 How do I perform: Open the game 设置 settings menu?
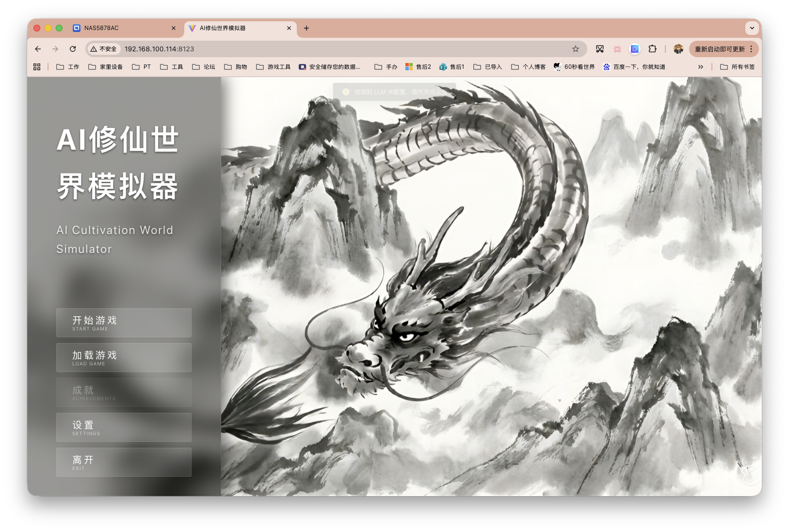pos(124,427)
